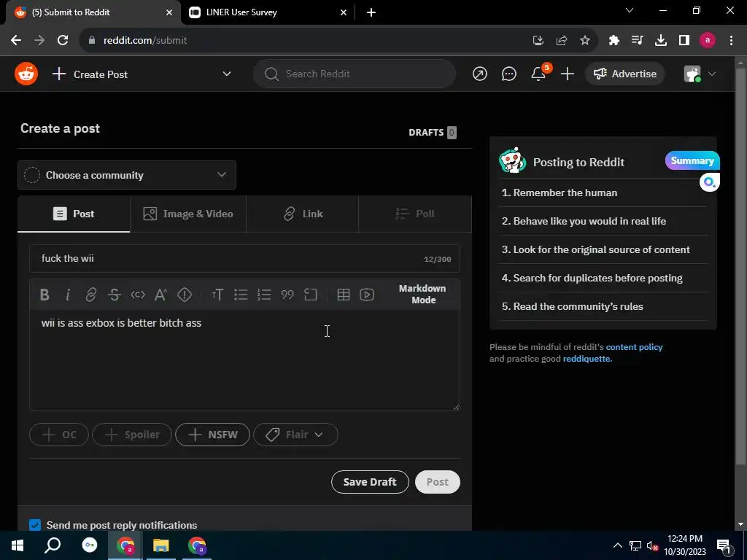The height and width of the screenshot is (560, 747).
Task: Toggle the Spoiler tag button
Action: [x=132, y=435]
